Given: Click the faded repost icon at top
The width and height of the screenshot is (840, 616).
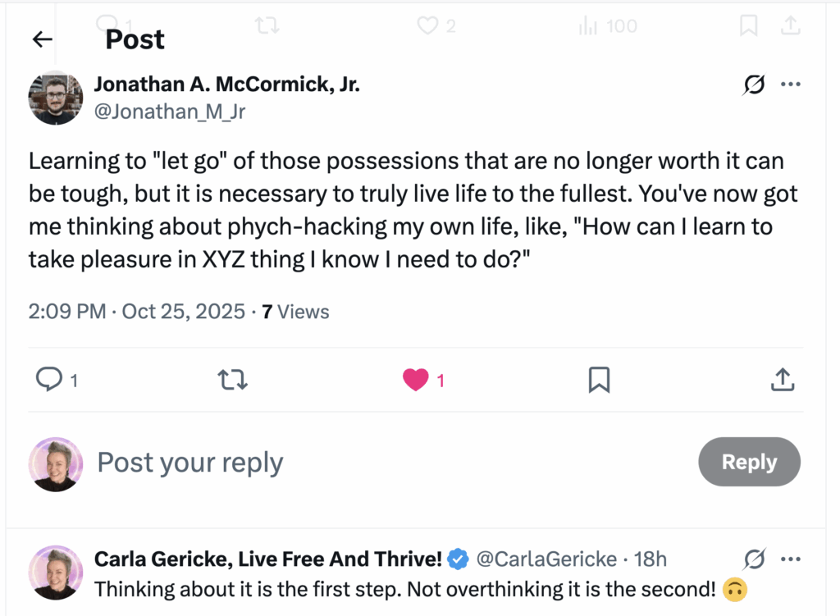Looking at the screenshot, I should pyautogui.click(x=267, y=26).
